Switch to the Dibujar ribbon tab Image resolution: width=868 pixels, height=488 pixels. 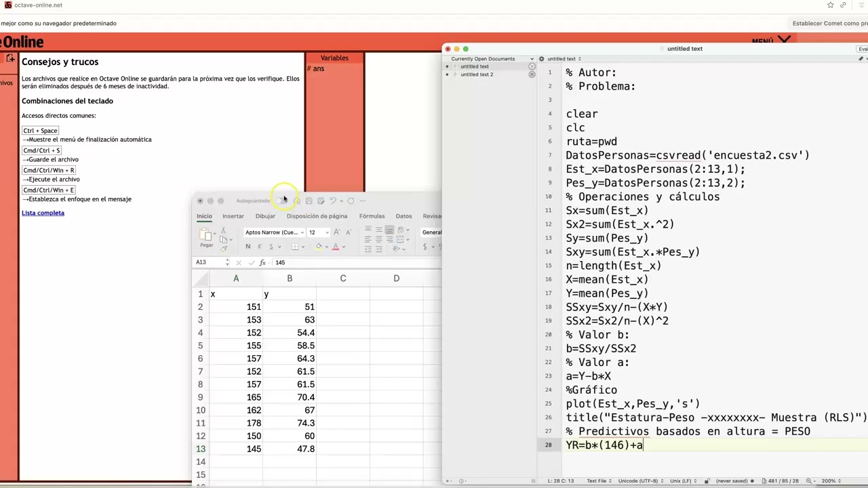265,216
